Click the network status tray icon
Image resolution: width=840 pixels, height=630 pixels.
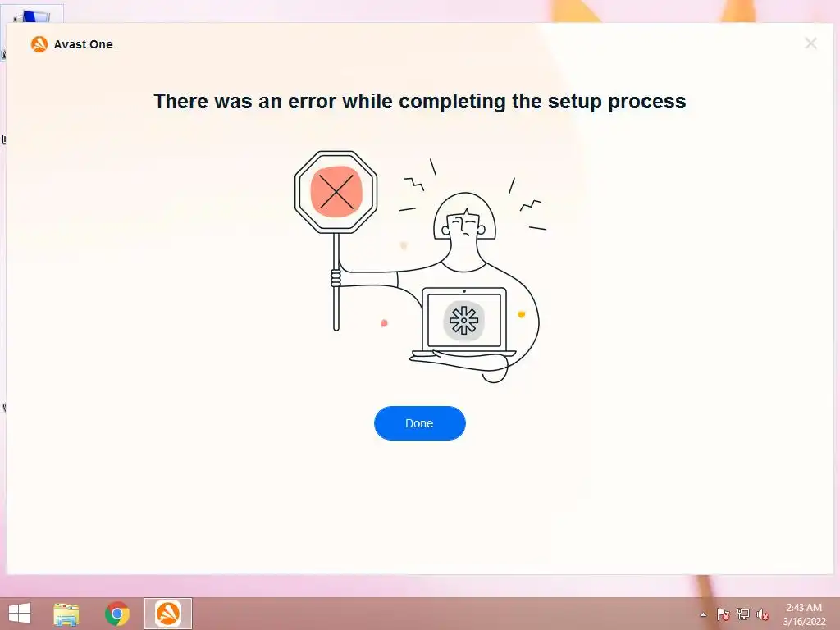pyautogui.click(x=743, y=614)
